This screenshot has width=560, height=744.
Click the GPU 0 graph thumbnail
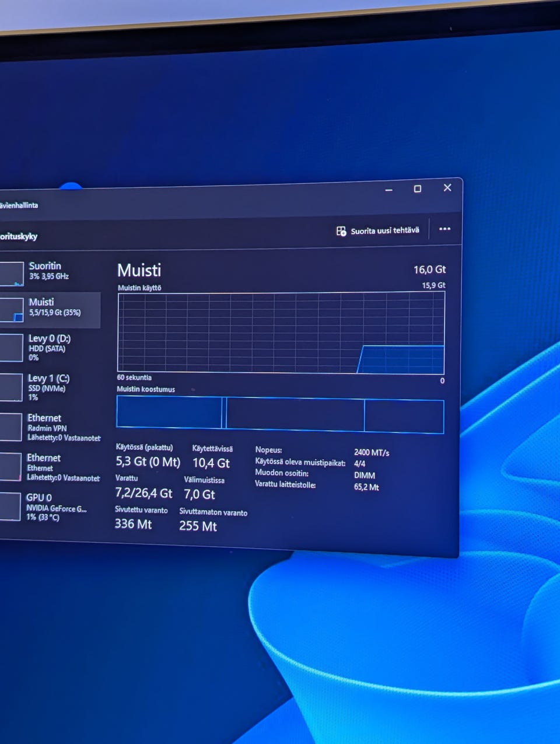[x=10, y=506]
